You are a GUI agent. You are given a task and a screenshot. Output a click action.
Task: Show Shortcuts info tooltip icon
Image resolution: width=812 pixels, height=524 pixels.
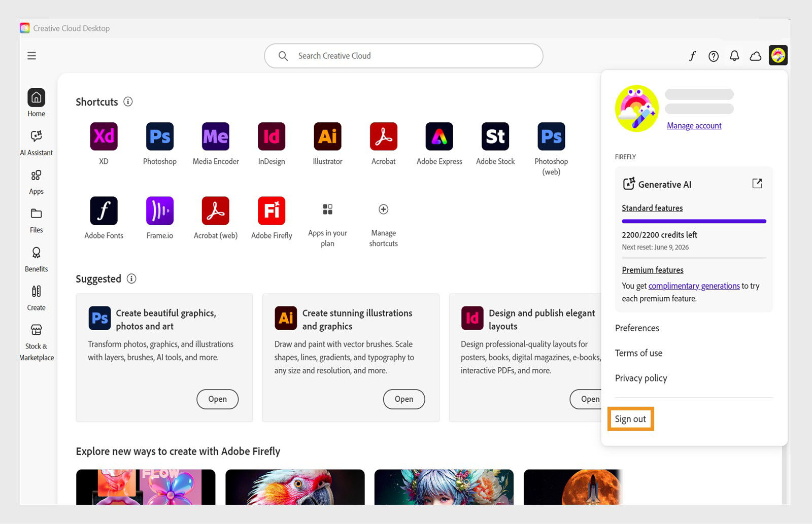128,101
